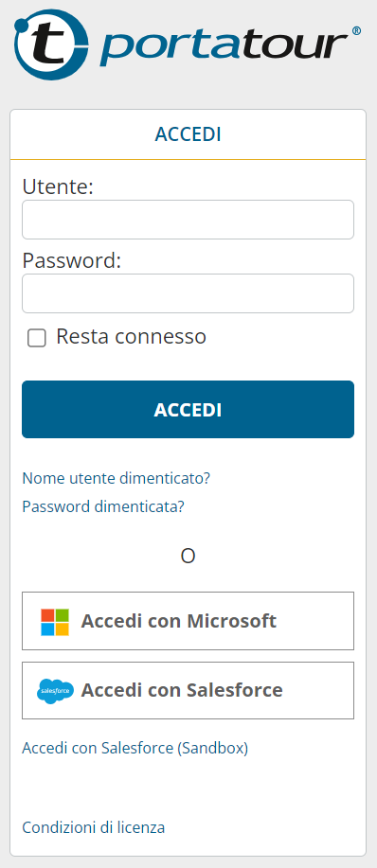The image size is (377, 868).
Task: Submit login with blue ACCEDI button
Action: point(188,410)
